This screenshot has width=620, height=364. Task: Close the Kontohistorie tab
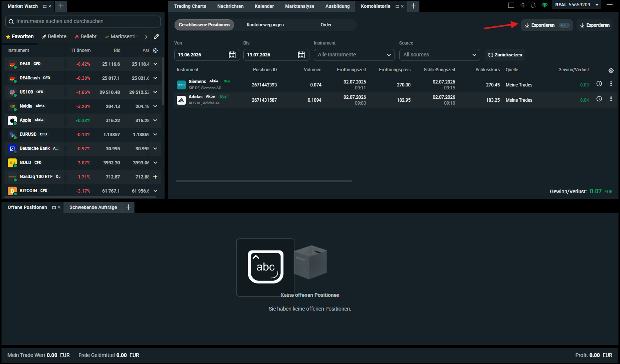(x=402, y=6)
